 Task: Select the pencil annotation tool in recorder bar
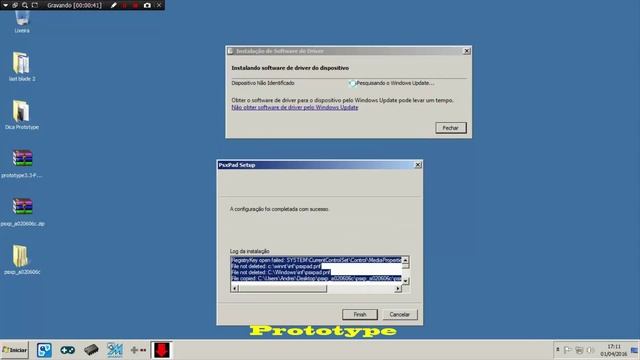coord(114,5)
